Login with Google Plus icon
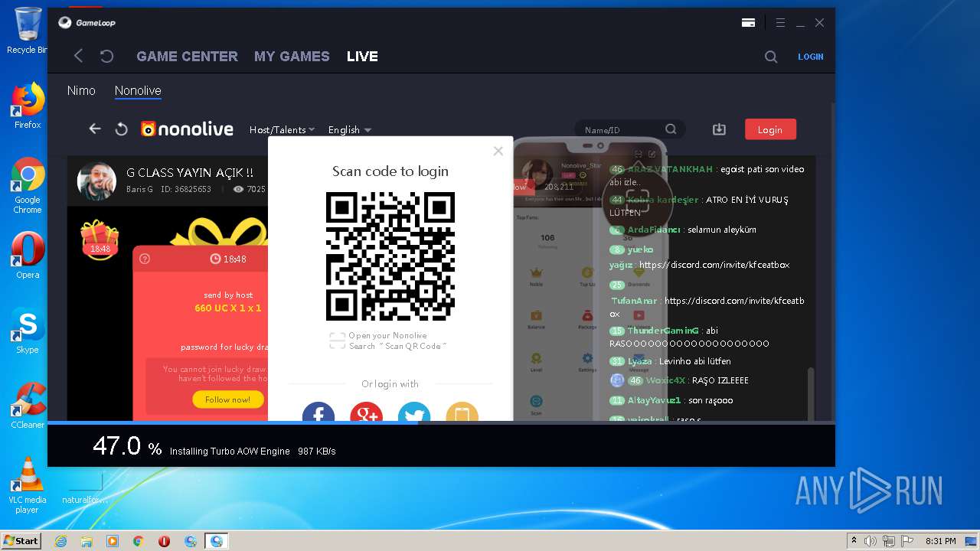The height and width of the screenshot is (551, 980). [366, 412]
